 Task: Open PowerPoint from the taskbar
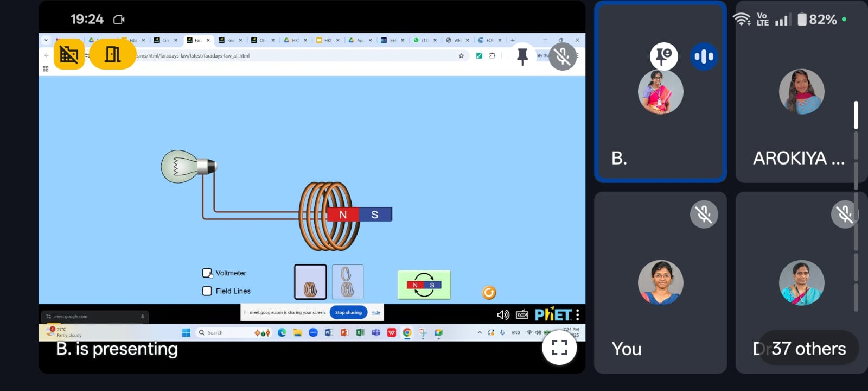tap(344, 332)
